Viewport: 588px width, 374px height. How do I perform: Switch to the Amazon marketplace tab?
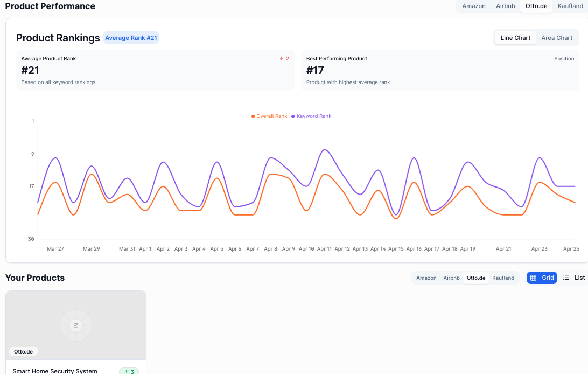click(x=473, y=6)
